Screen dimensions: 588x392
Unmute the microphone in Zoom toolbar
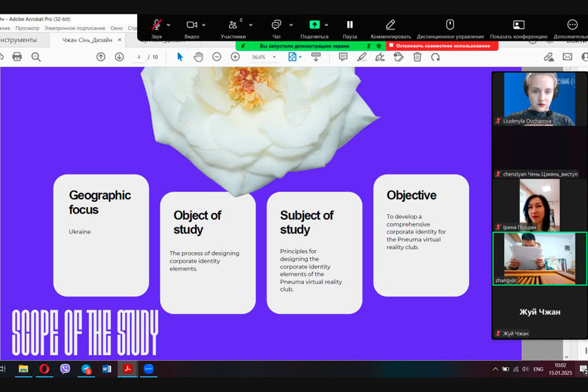[x=156, y=25]
